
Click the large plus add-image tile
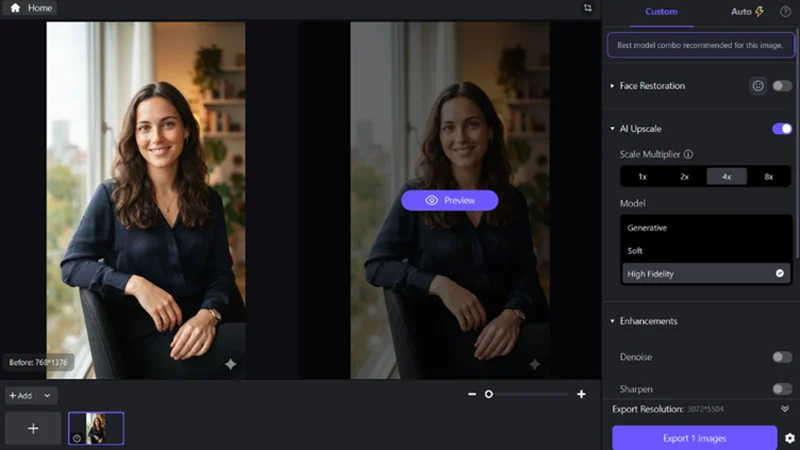click(33, 429)
